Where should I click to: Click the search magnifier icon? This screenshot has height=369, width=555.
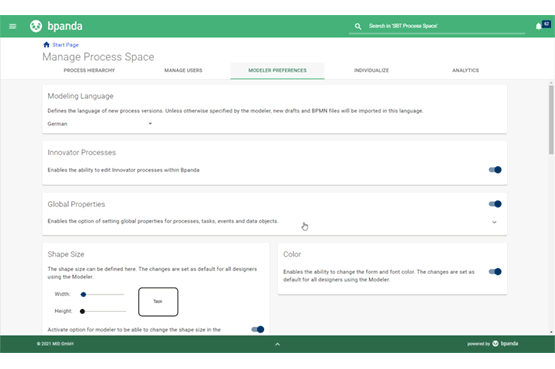[x=358, y=26]
